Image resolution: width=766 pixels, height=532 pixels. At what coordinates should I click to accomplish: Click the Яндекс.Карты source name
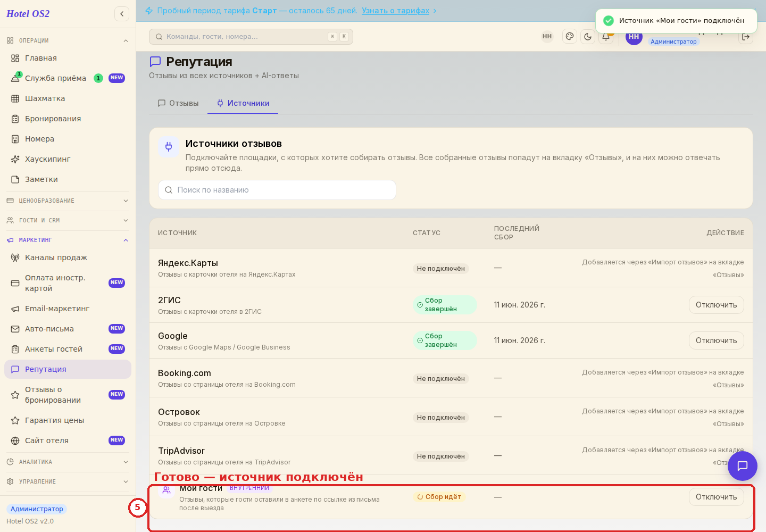click(x=188, y=263)
